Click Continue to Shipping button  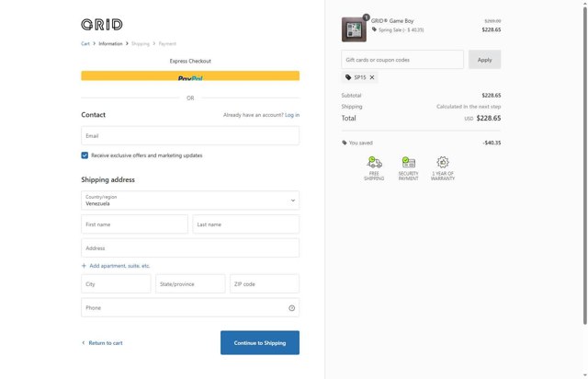click(260, 342)
